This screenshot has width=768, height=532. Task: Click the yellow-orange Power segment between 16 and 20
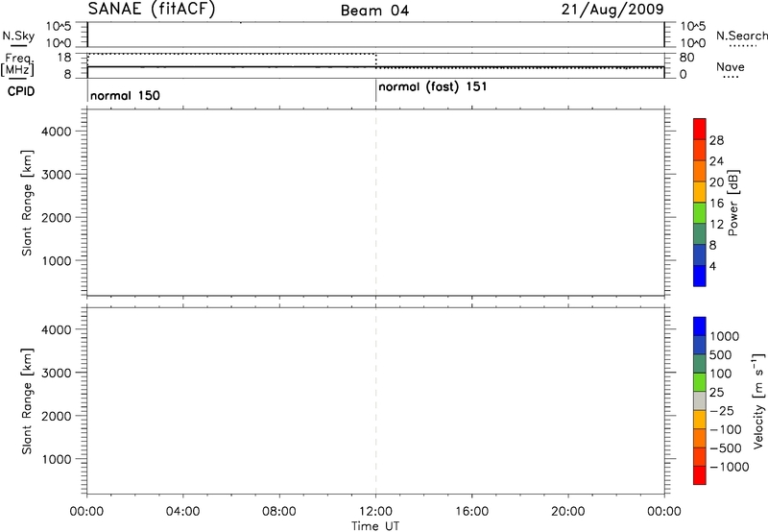tap(700, 191)
